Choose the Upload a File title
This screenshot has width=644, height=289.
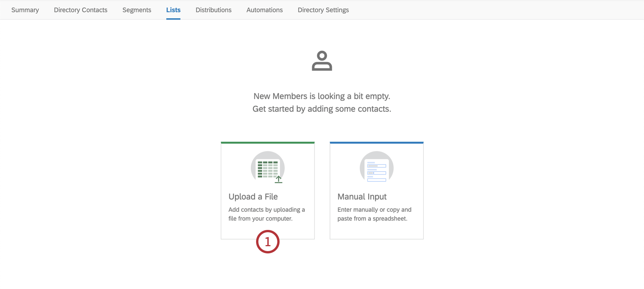(x=253, y=197)
